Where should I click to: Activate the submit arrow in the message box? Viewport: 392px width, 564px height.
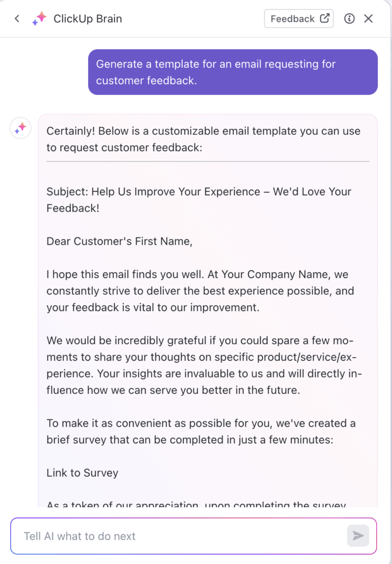358,535
